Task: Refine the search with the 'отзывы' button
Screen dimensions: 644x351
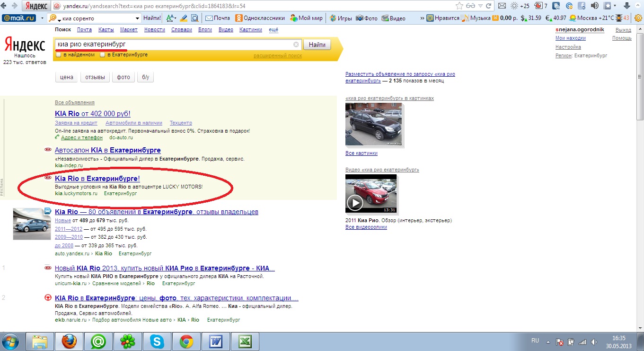Action: pos(95,77)
